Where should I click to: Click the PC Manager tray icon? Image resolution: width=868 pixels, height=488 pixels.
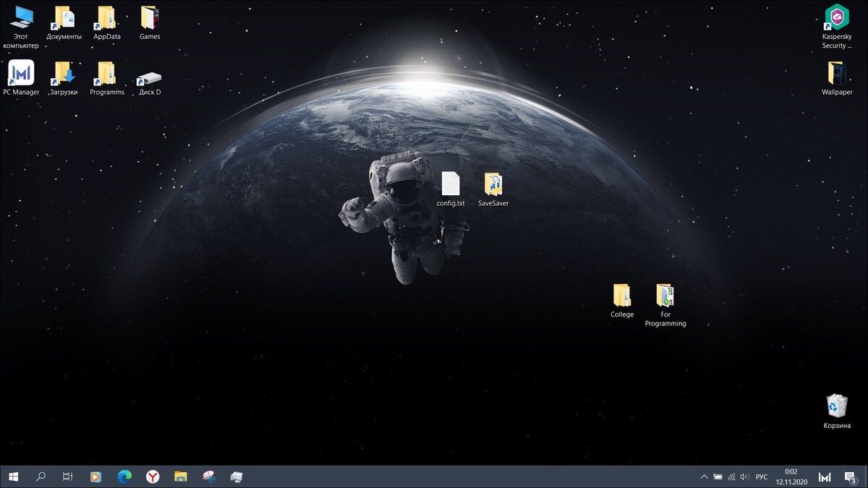[x=825, y=477]
